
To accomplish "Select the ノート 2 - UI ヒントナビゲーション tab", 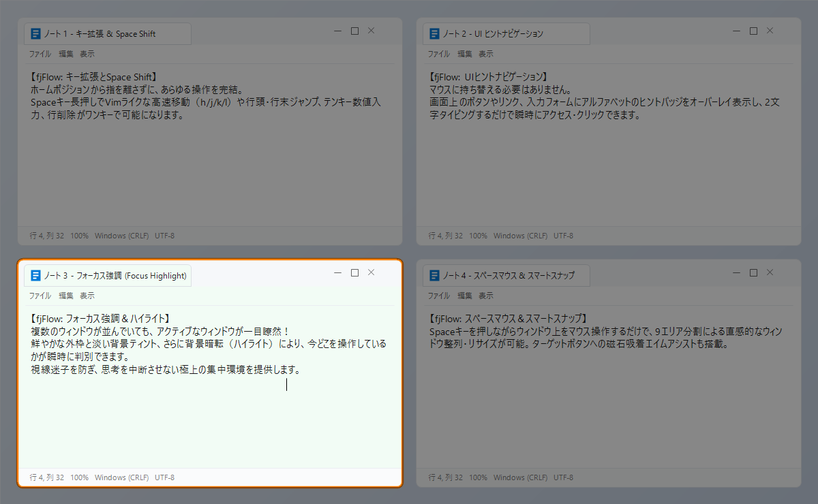I will [x=506, y=34].
